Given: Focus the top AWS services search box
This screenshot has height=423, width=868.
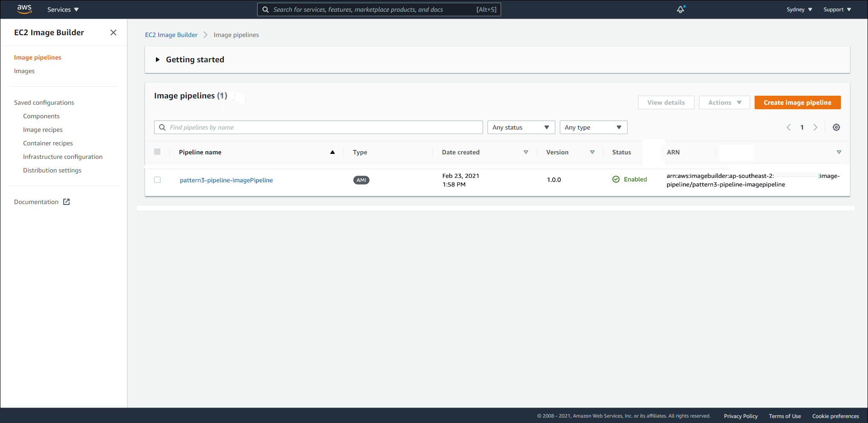Looking at the screenshot, I should pos(379,9).
